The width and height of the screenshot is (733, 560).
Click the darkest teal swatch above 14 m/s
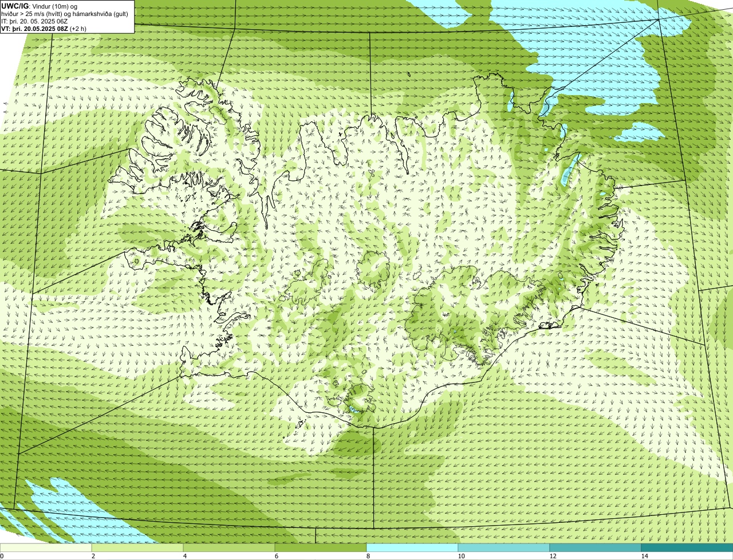click(687, 547)
